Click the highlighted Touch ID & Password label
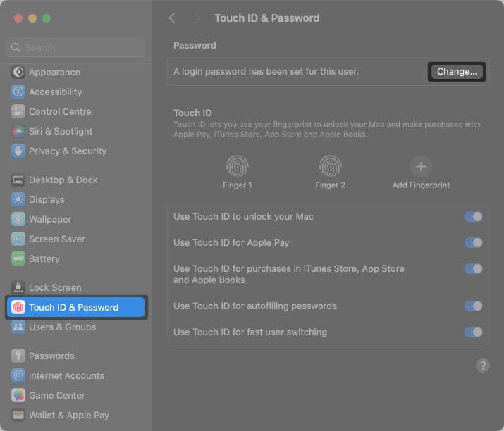504x431 pixels. pyautogui.click(x=74, y=307)
